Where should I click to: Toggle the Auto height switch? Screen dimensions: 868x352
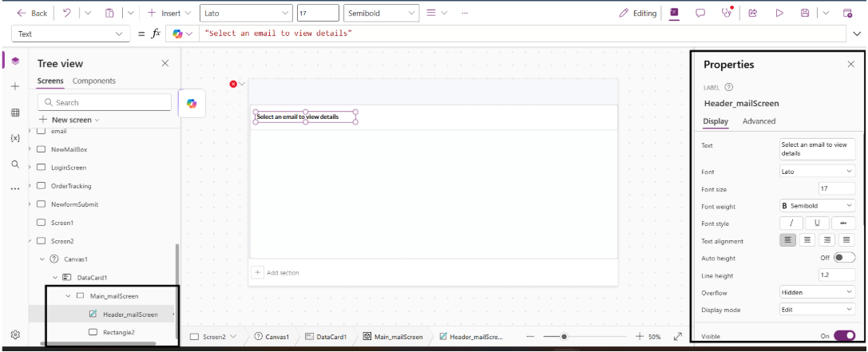843,258
